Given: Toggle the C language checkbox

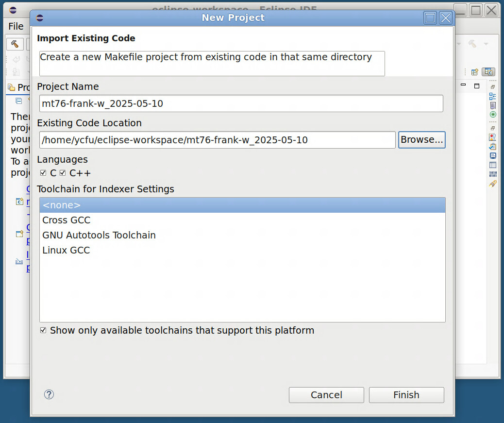Looking at the screenshot, I should (43, 173).
